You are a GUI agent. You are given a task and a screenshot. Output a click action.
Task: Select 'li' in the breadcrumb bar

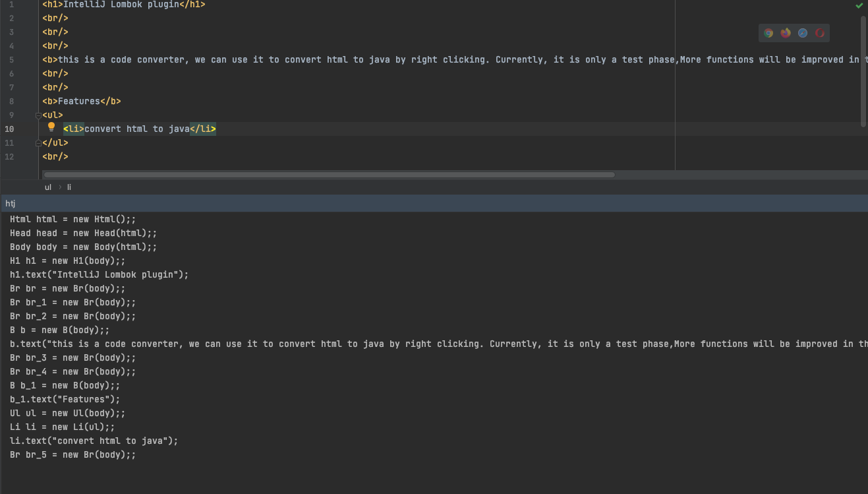[x=69, y=187]
